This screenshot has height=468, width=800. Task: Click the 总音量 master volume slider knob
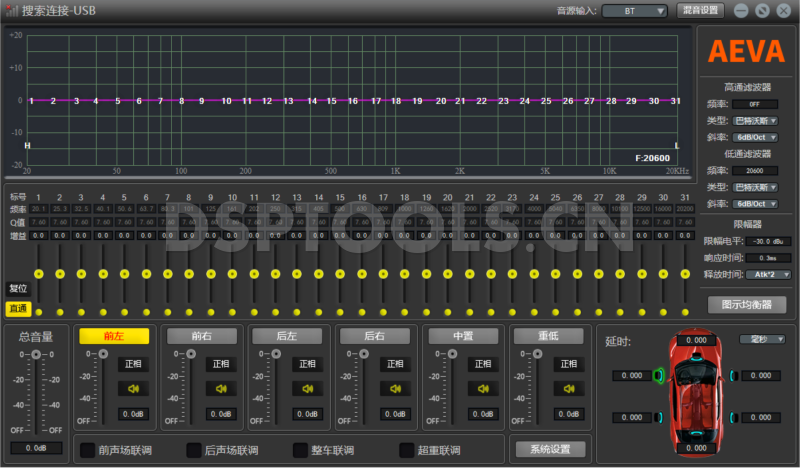click(36, 355)
